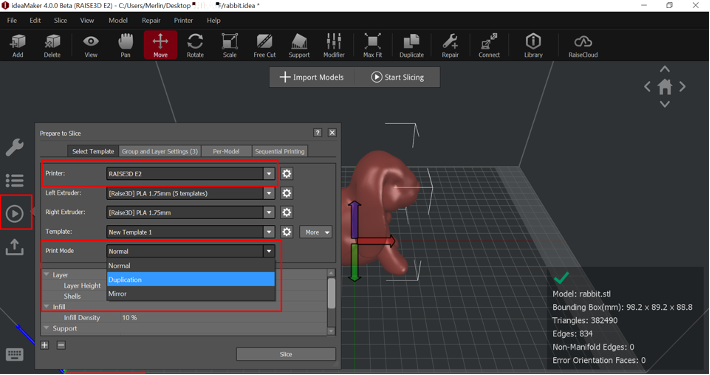
Task: Click the Max Fit tool
Action: tap(373, 45)
